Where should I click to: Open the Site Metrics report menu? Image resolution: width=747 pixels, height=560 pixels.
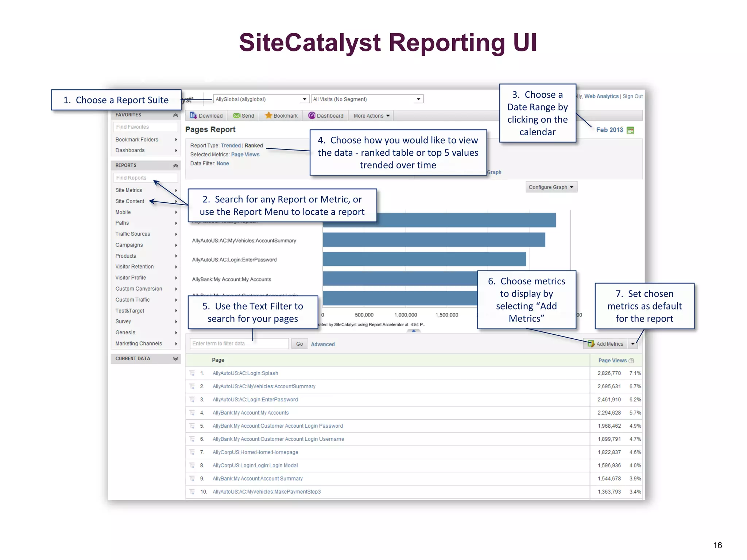coord(146,190)
